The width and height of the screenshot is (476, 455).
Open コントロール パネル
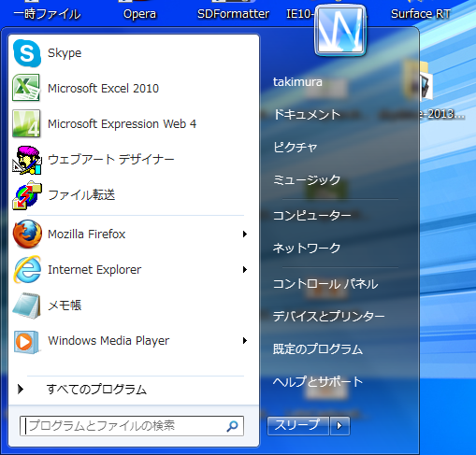point(325,284)
